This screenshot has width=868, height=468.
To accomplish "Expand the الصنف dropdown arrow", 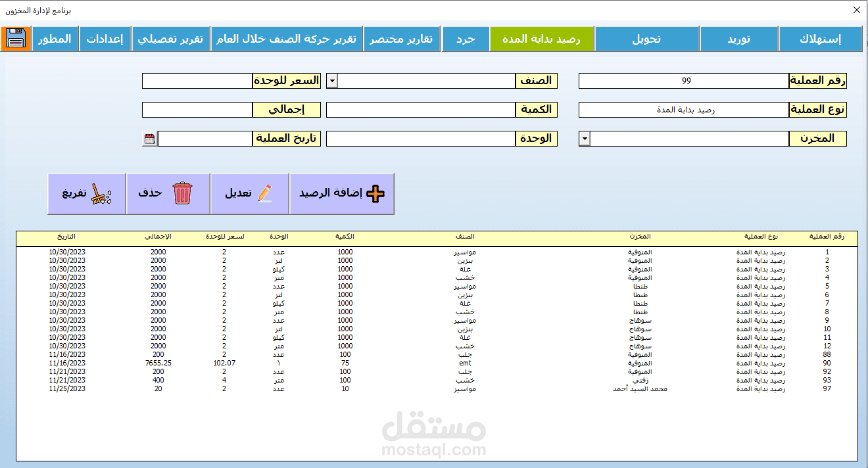I will (332, 81).
